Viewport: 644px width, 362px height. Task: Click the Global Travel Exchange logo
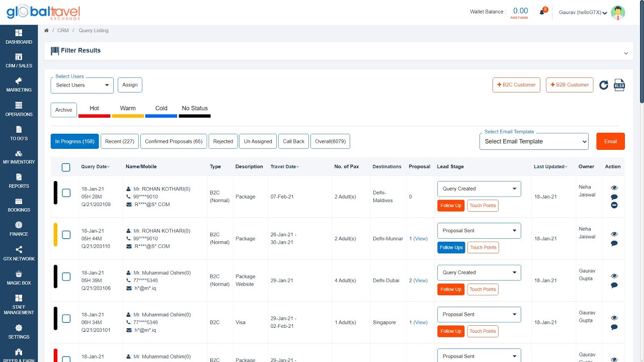click(43, 13)
